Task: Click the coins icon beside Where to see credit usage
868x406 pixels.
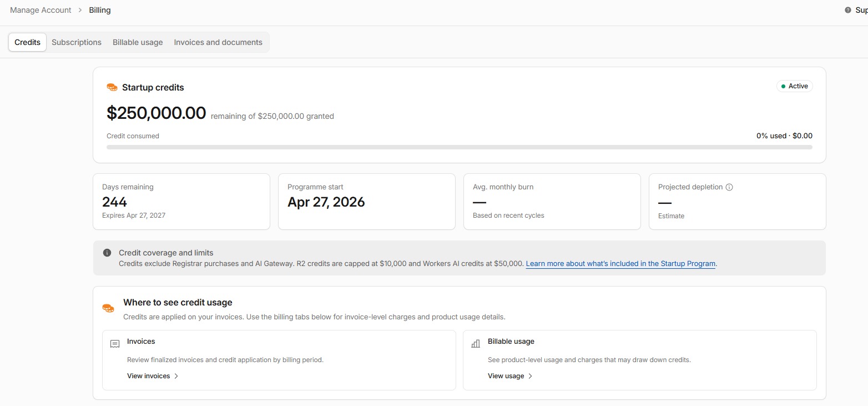Action: (108, 308)
